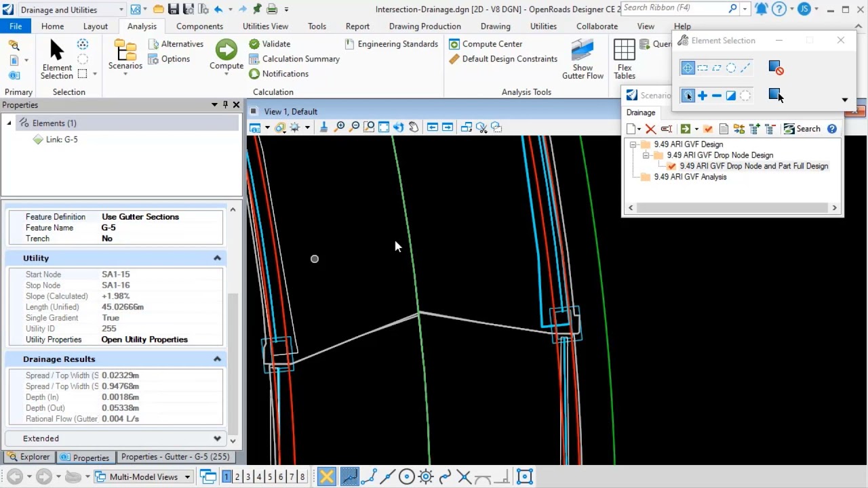868x488 pixels.
Task: Toggle view 3 in the view group bar
Action: click(248, 476)
